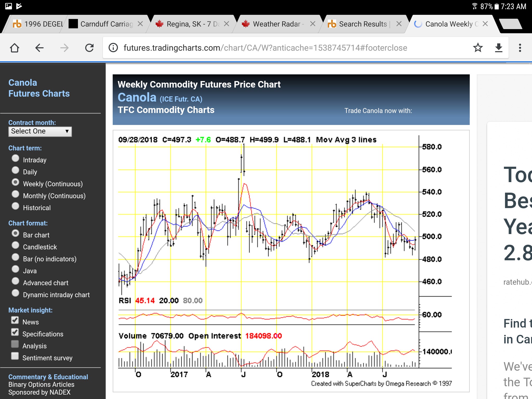This screenshot has width=532, height=399.
Task: Select the Intraday chart term
Action: [16, 158]
